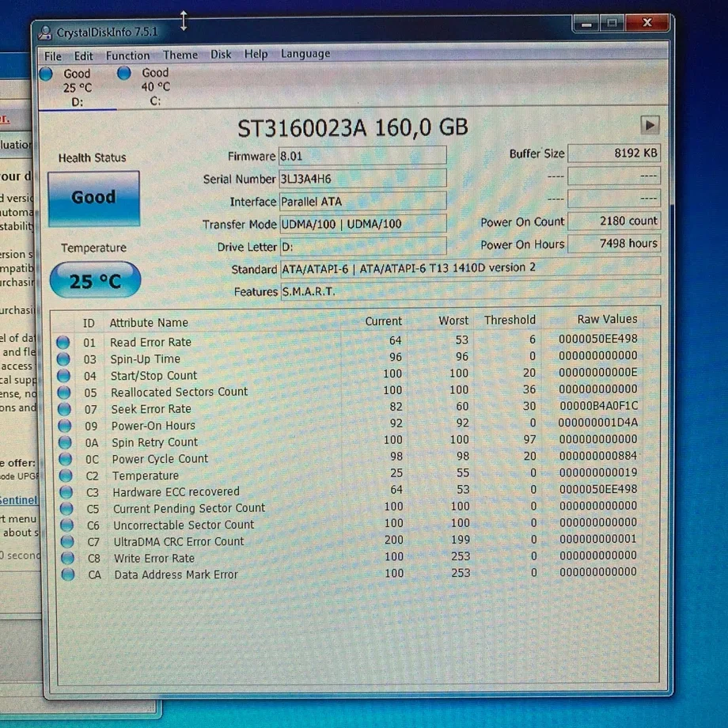Select the C: disk tab at 40 °C

[155, 86]
